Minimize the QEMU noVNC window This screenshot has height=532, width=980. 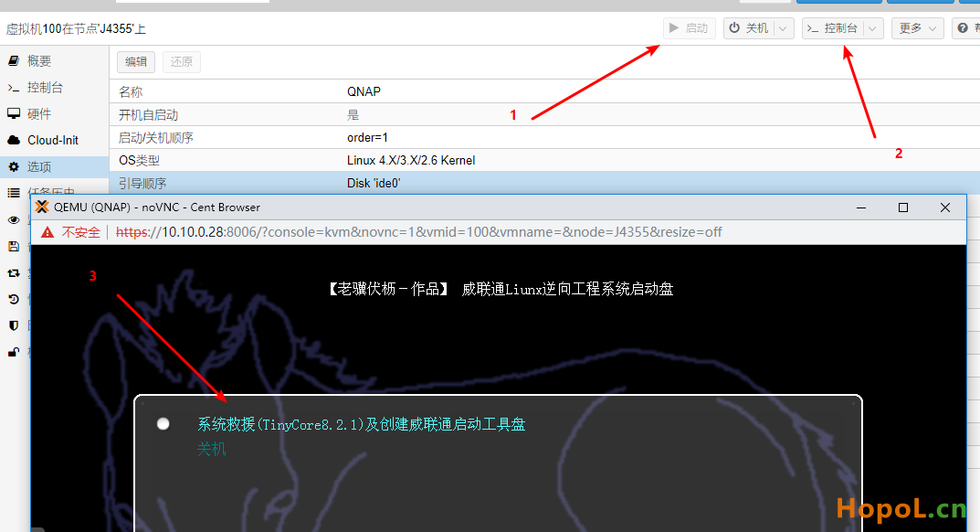click(861, 207)
